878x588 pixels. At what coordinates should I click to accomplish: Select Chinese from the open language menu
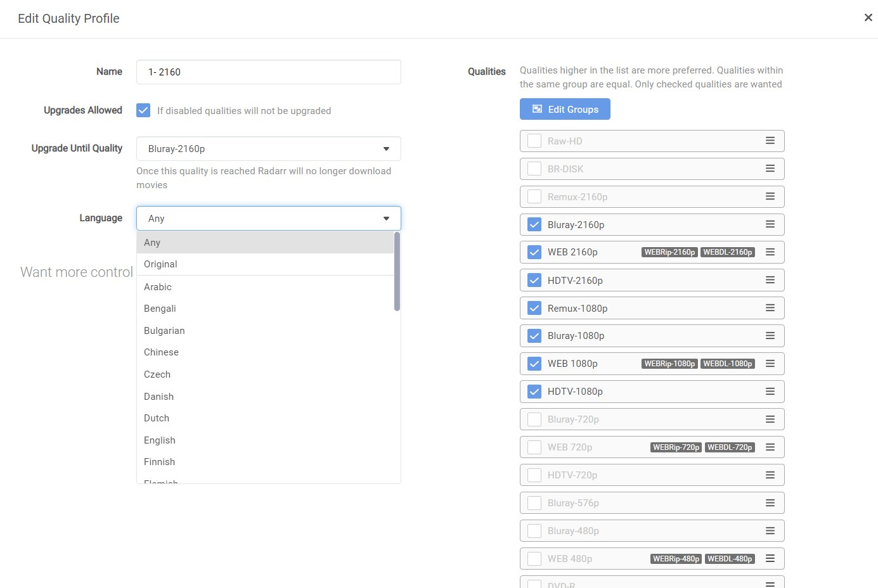point(161,352)
